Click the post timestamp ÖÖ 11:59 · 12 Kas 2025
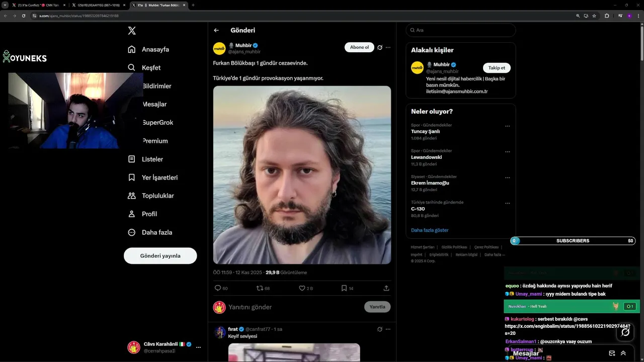 pos(237,273)
